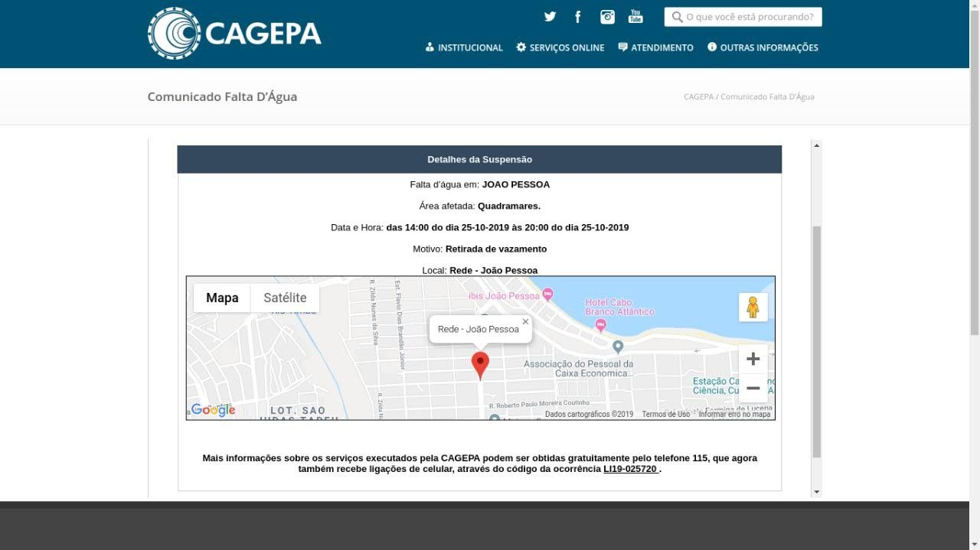Click the inner frame scroll-down arrow
This screenshot has width=980, height=550.
(816, 492)
